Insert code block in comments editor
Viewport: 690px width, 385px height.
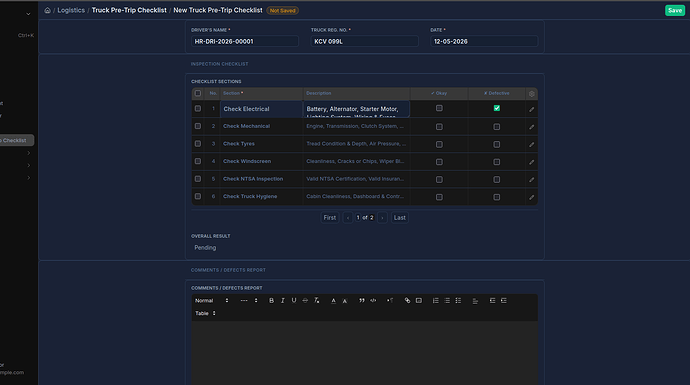click(x=373, y=301)
